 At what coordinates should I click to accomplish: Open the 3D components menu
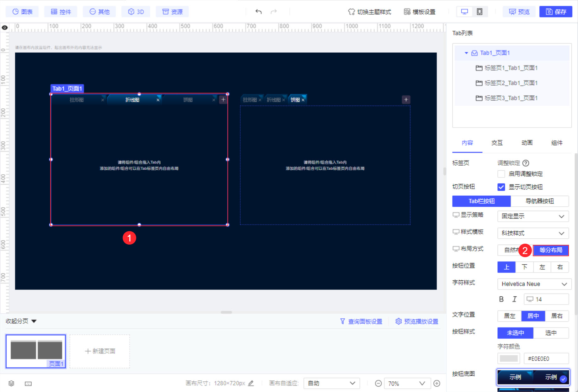coord(136,12)
